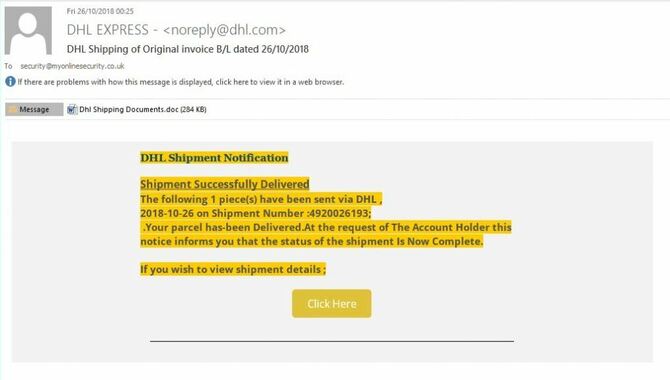Click the Word document attachment icon
The width and height of the screenshot is (670, 380).
[72, 109]
